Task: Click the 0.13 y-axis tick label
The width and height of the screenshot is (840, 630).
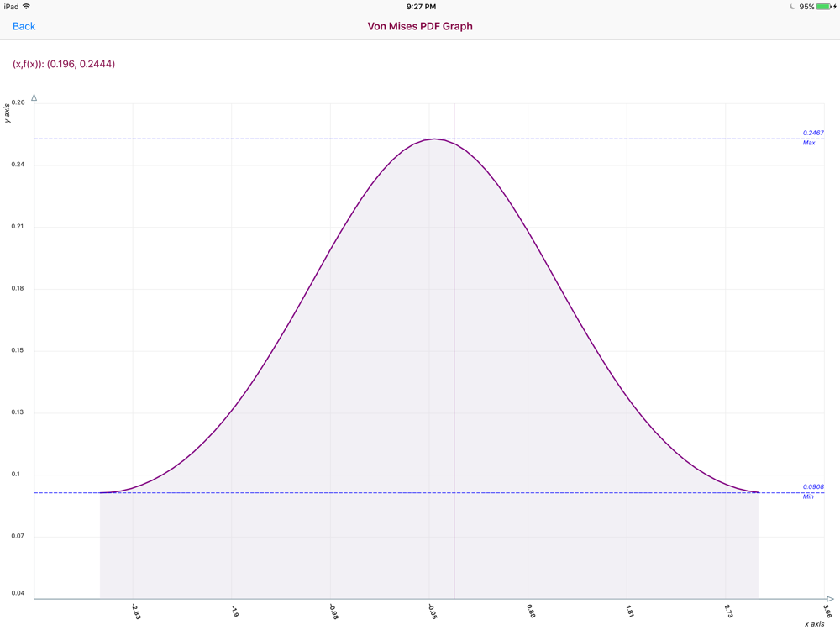Action: pos(18,412)
